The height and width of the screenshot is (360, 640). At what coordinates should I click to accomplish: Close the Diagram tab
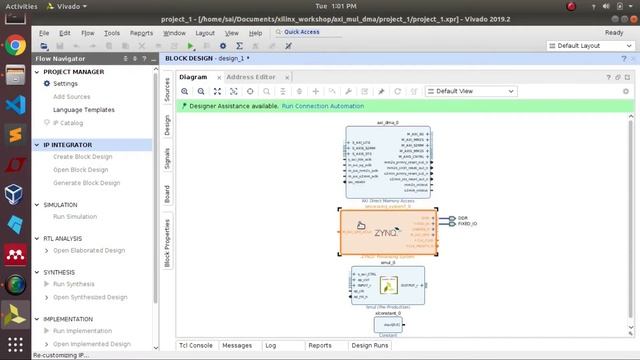(x=219, y=78)
